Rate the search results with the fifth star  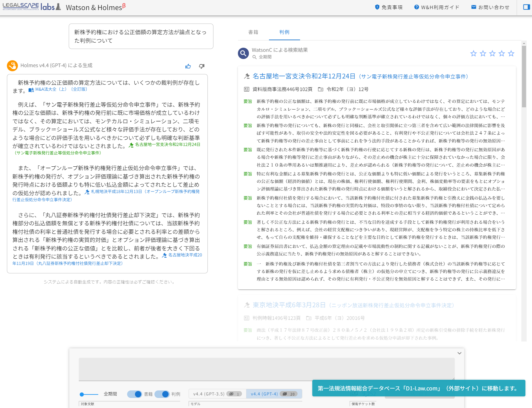(511, 53)
